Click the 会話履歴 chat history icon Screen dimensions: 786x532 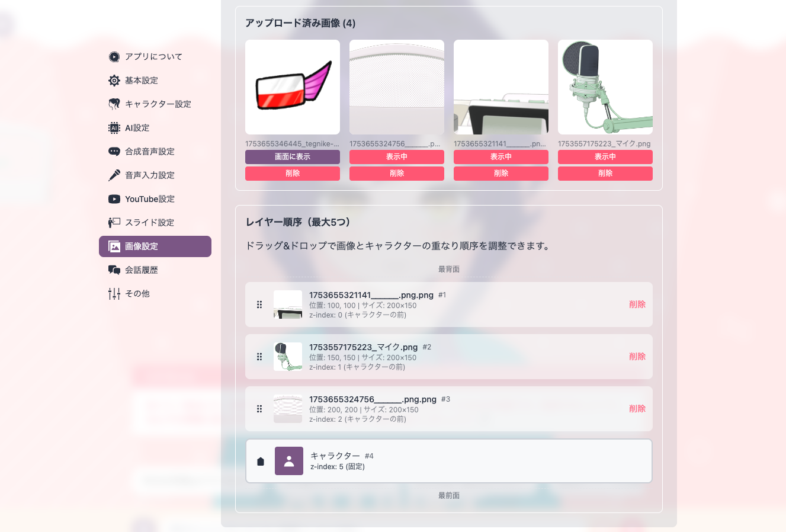pyautogui.click(x=113, y=270)
